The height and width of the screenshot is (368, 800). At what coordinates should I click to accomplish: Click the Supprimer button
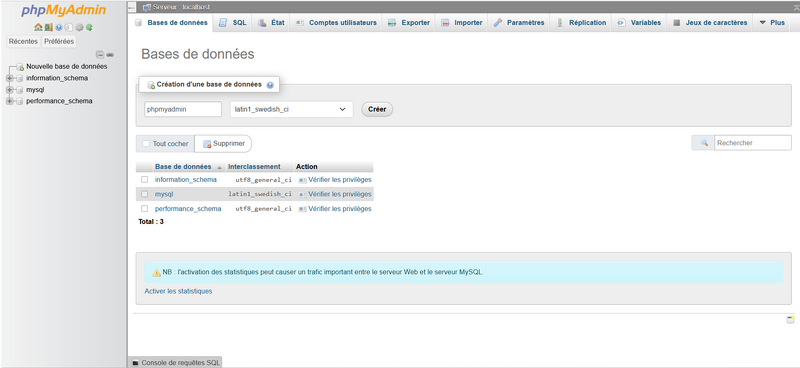(223, 144)
